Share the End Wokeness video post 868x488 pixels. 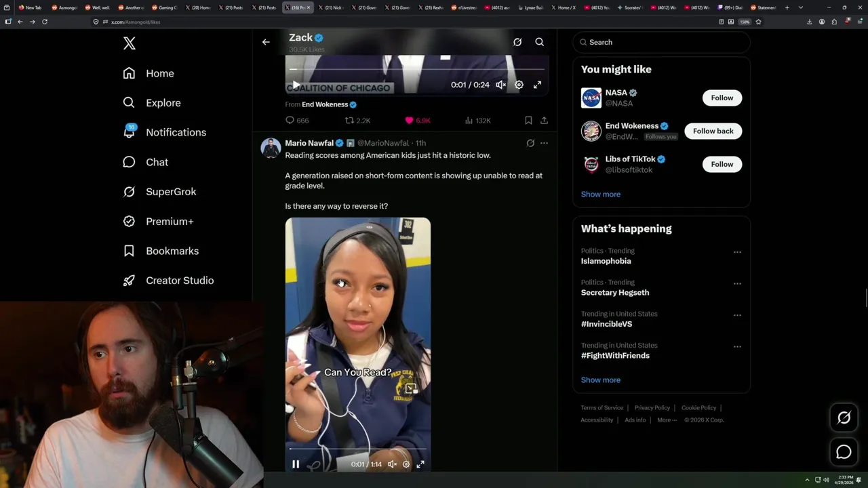tap(544, 121)
